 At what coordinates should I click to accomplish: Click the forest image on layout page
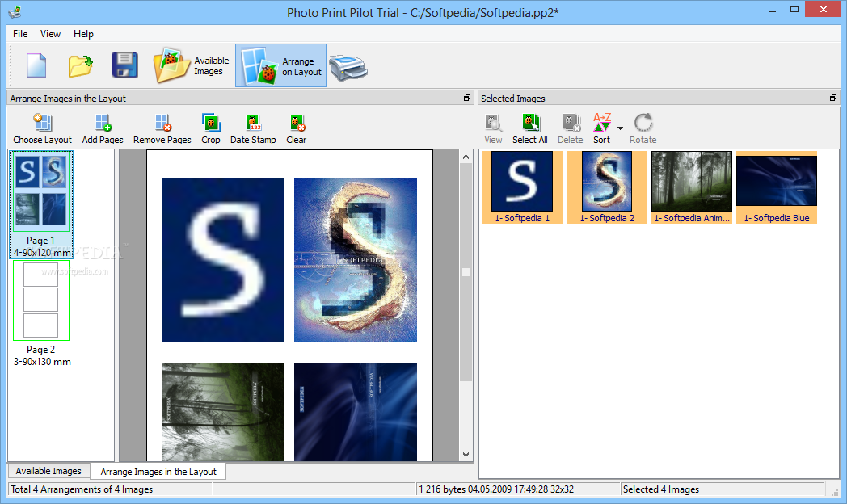point(223,412)
